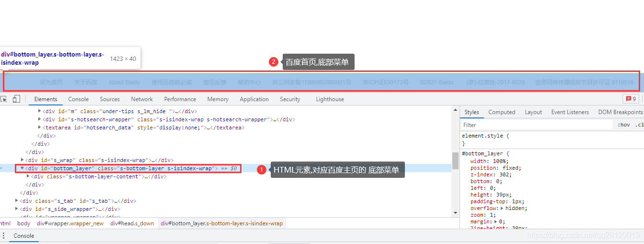Image resolution: width=644 pixels, height=244 pixels.
Task: Open the Lighthouse tab
Action: pos(330,99)
